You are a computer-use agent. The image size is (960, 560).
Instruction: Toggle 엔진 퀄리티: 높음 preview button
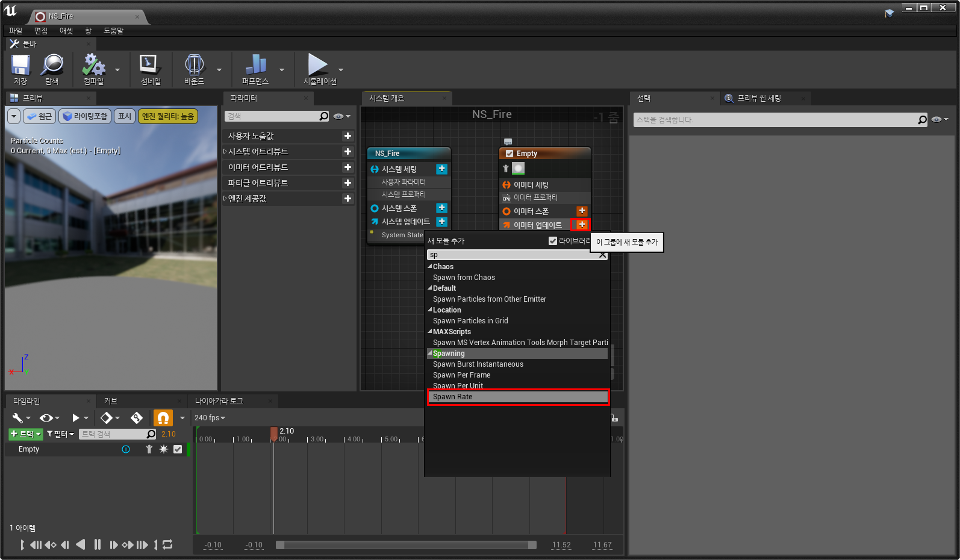coord(168,116)
